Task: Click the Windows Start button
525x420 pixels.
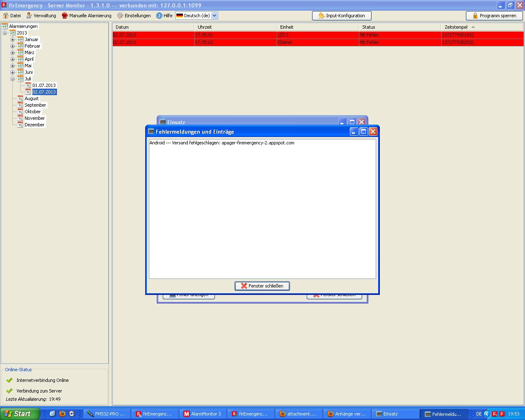Action: click(20, 414)
